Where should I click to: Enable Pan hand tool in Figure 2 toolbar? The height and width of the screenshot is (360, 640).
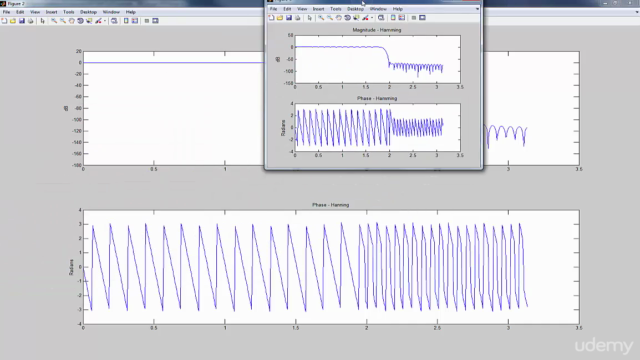pyautogui.click(x=71, y=21)
